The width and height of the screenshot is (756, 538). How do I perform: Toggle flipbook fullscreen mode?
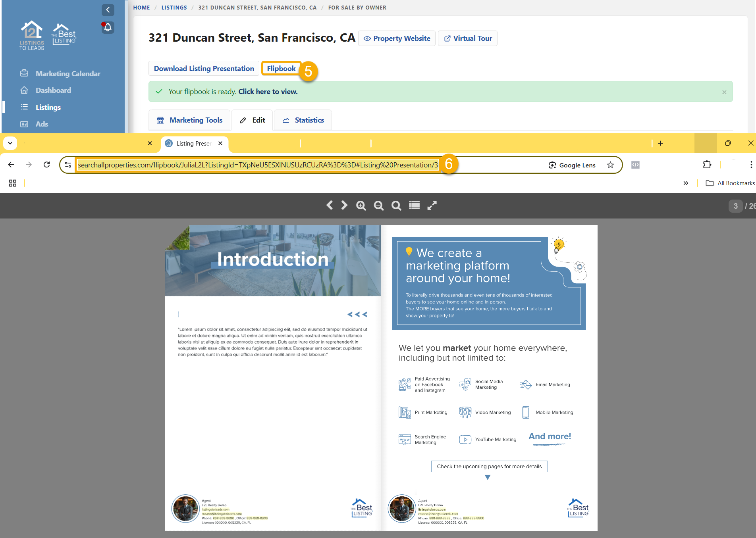(432, 205)
